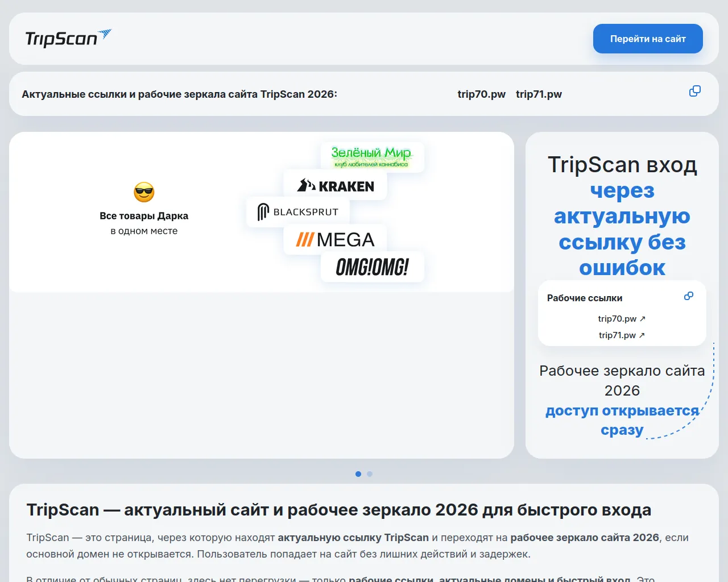
Task: Click trip70.pw inside the sidebar card
Action: click(617, 318)
